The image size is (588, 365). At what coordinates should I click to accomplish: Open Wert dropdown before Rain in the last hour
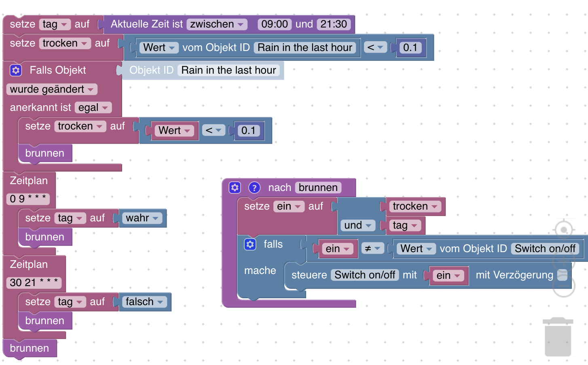[159, 48]
